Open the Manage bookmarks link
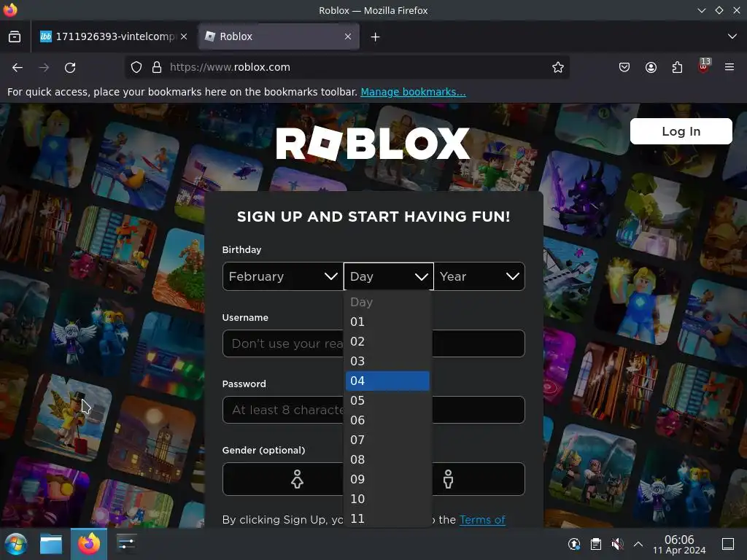747x560 pixels. click(413, 92)
